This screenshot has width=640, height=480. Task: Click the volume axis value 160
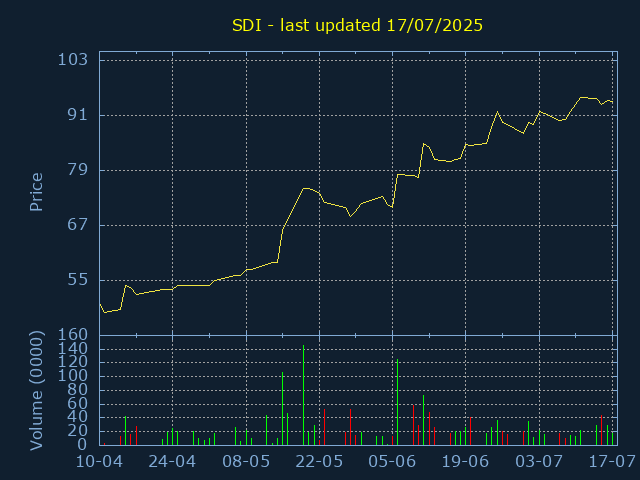click(73, 335)
